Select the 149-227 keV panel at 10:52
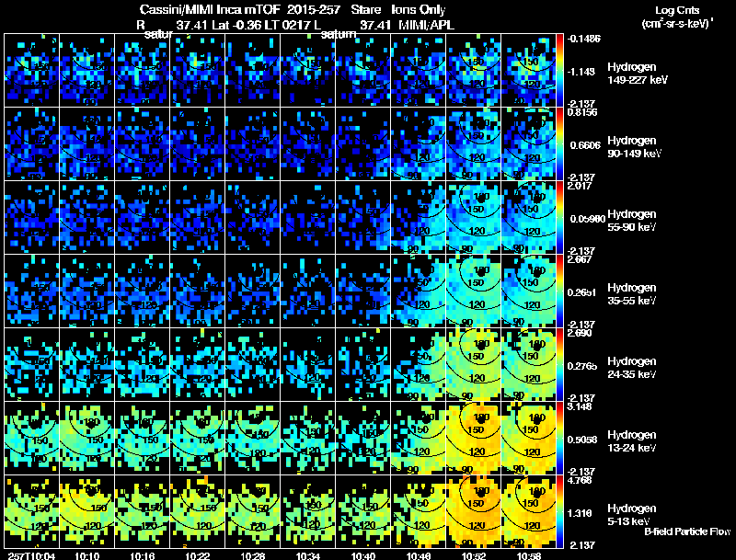This screenshot has height=560, width=736. [474, 71]
